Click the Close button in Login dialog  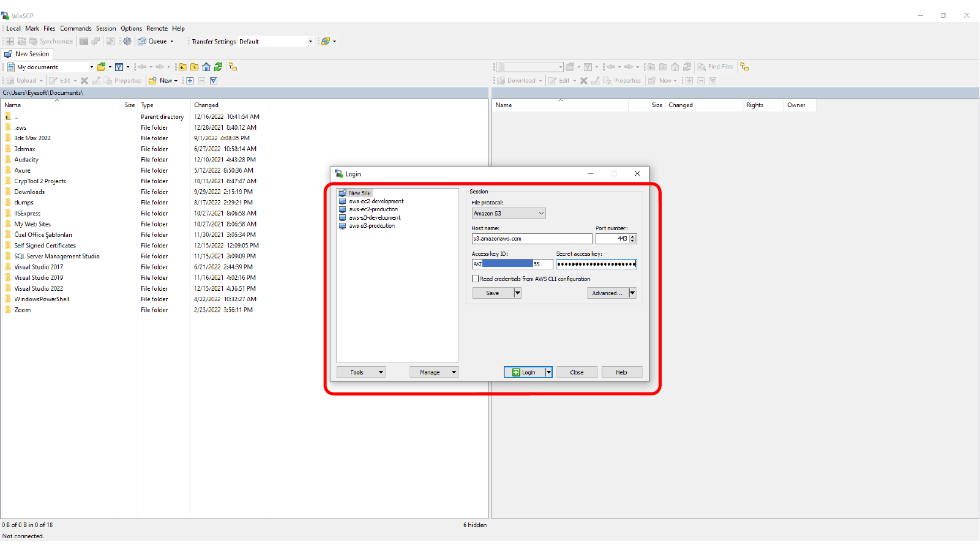[577, 372]
